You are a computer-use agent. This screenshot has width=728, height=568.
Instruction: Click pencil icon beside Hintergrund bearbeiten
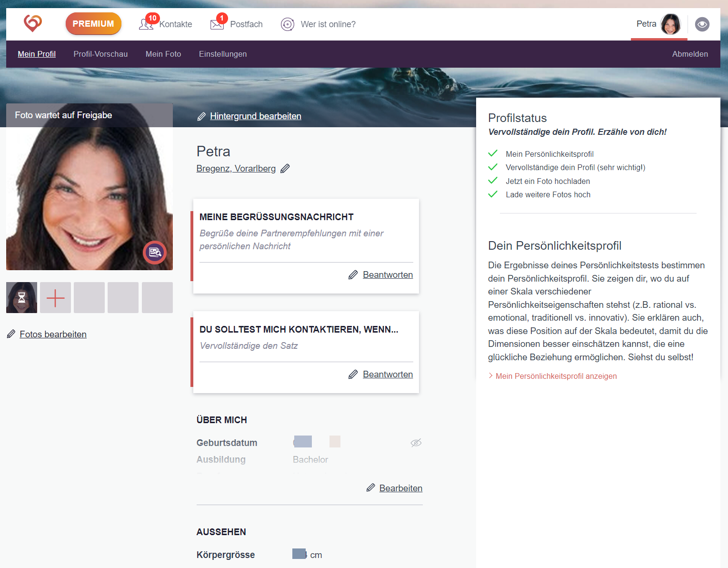pyautogui.click(x=201, y=116)
